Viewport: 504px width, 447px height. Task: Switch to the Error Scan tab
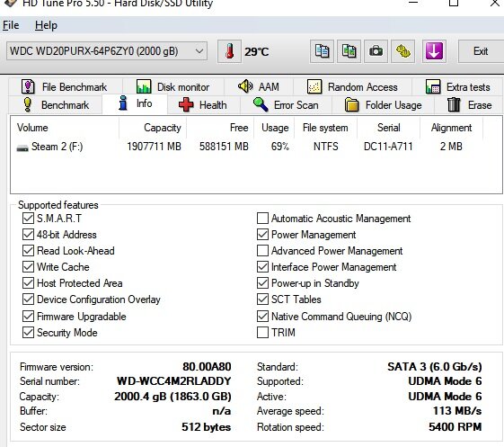pyautogui.click(x=286, y=105)
